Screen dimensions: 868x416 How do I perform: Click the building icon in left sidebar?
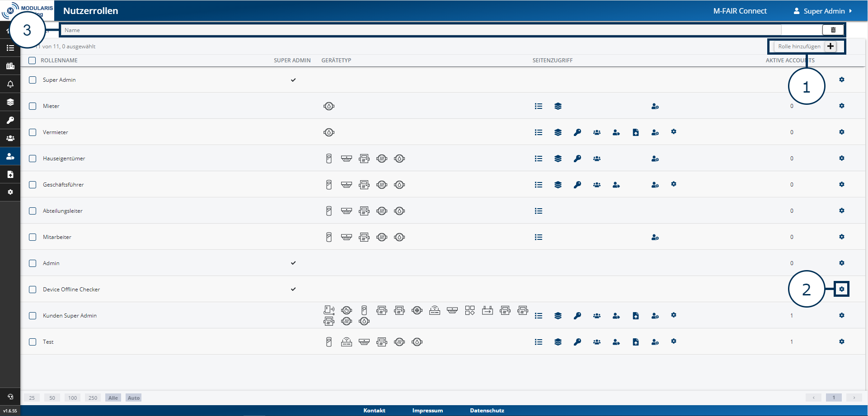tap(10, 66)
